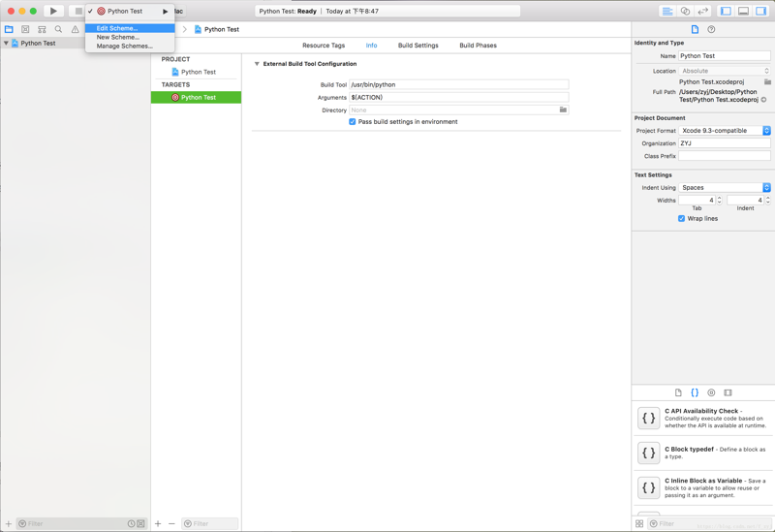Switch to the Info tab
This screenshot has height=532, width=775.
point(371,45)
